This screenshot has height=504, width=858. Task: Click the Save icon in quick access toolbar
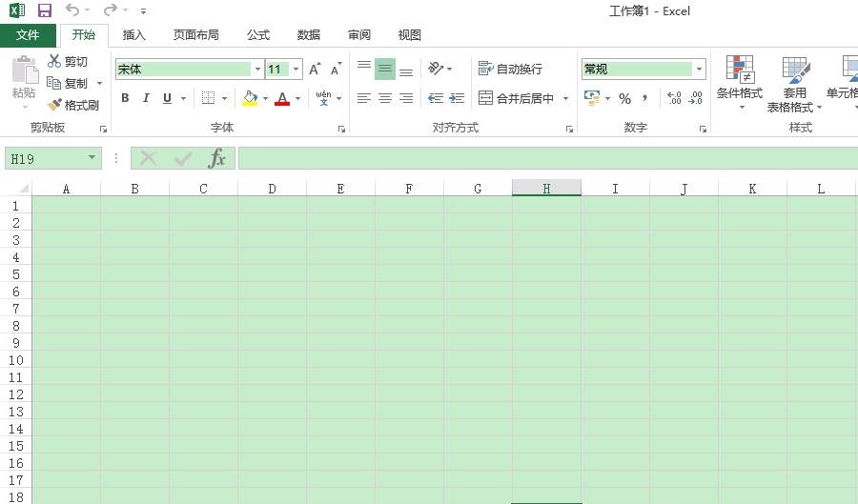pos(45,10)
